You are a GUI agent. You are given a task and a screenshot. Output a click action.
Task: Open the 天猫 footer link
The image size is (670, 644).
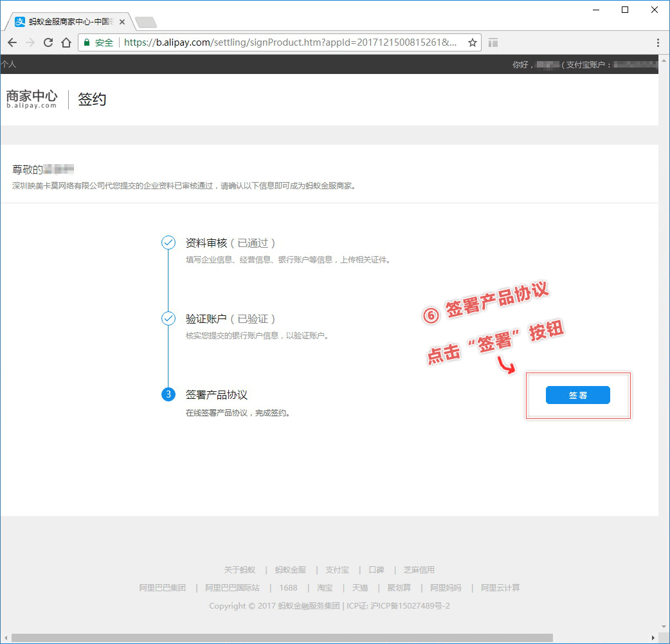pyautogui.click(x=360, y=587)
